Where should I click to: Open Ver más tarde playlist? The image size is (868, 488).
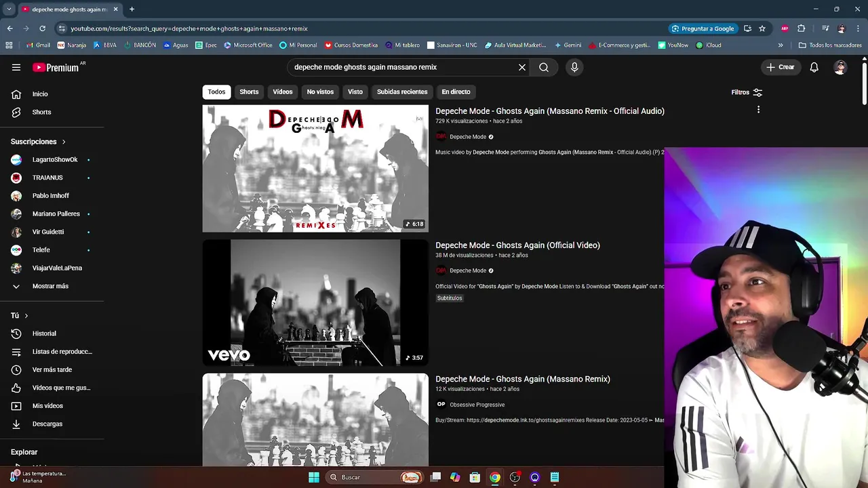pyautogui.click(x=52, y=369)
